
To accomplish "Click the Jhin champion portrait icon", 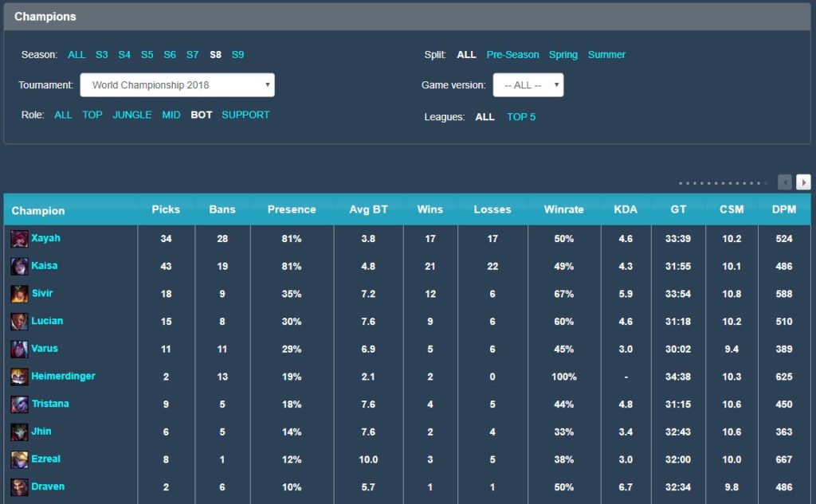I will pos(19,432).
